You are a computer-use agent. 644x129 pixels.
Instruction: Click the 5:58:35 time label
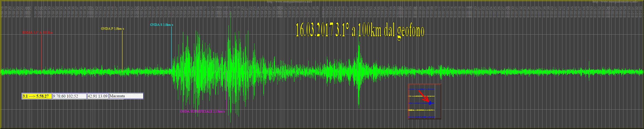coord(69,12)
